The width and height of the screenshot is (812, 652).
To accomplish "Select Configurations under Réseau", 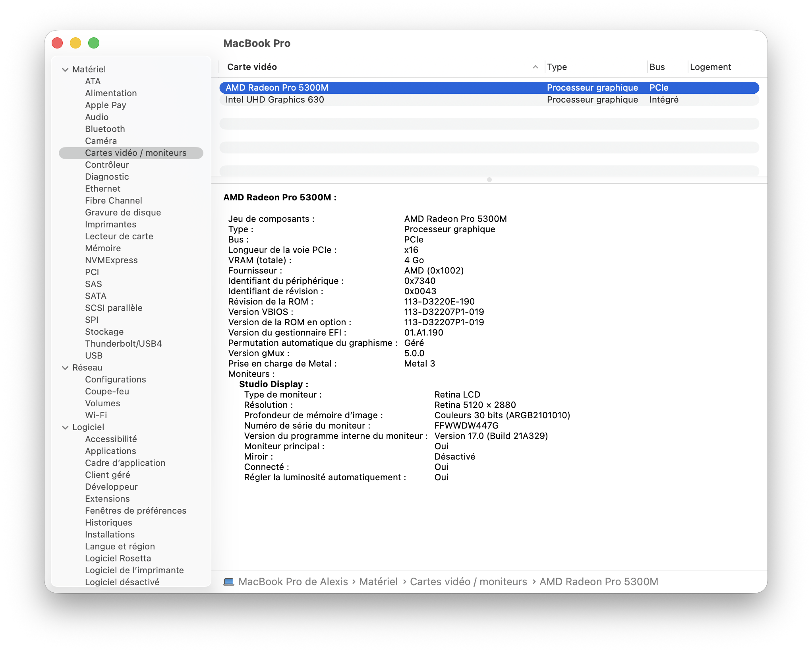I will point(115,379).
